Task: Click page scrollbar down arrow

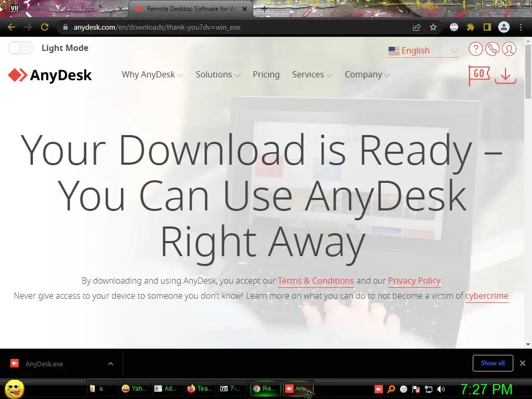Action: (528, 344)
